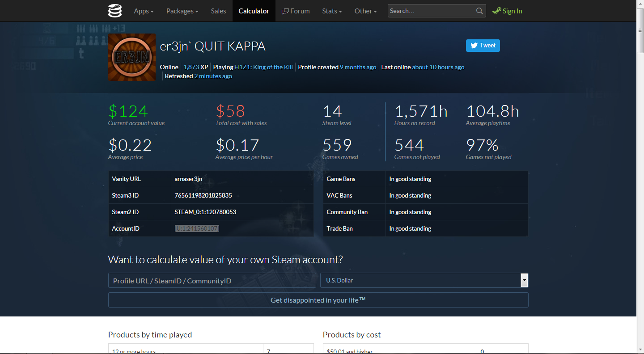Click the about 10 hours ago link
This screenshot has width=644, height=354.
click(x=438, y=67)
